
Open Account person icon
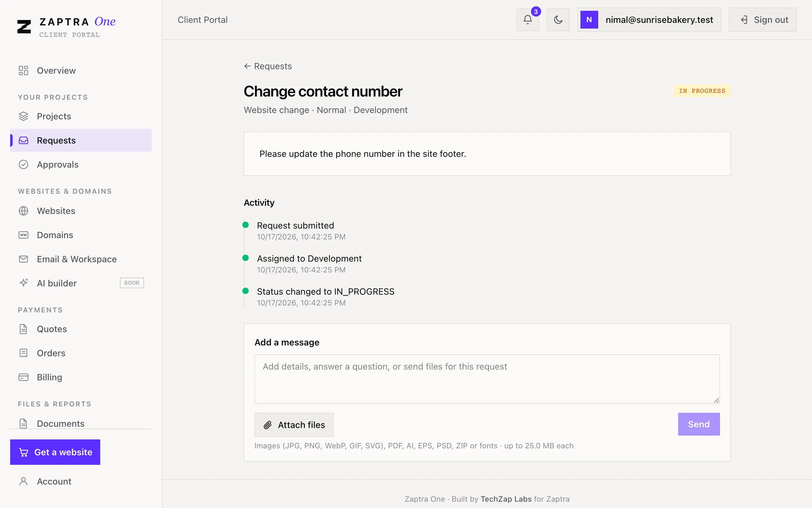(23, 481)
